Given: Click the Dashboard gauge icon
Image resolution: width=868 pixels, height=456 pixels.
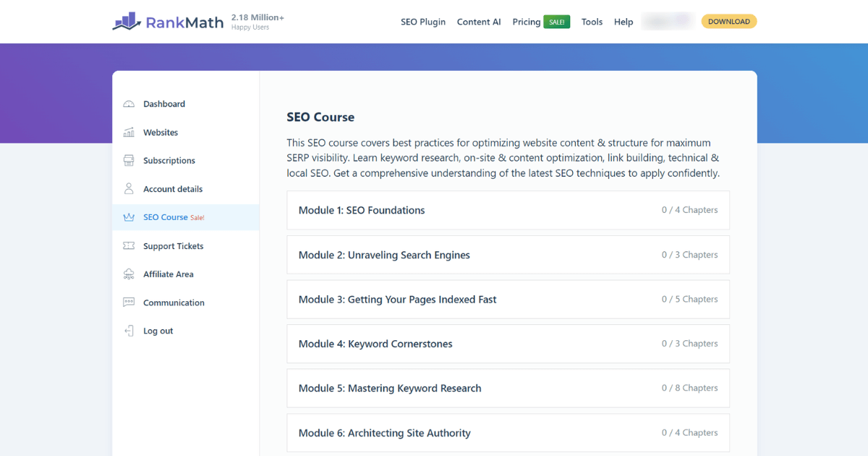Looking at the screenshot, I should (129, 104).
